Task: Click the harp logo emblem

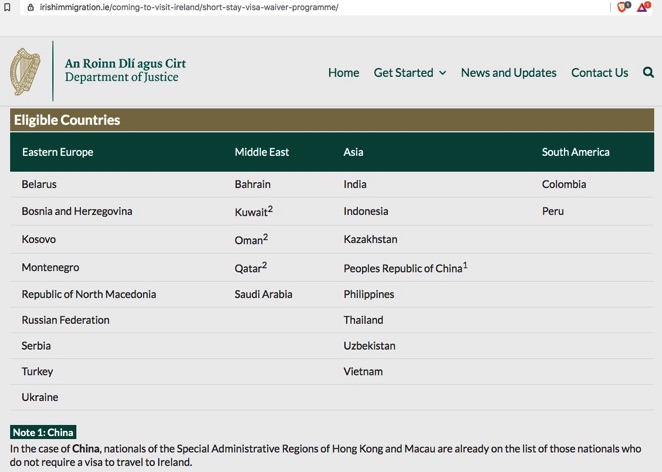Action: pos(25,71)
